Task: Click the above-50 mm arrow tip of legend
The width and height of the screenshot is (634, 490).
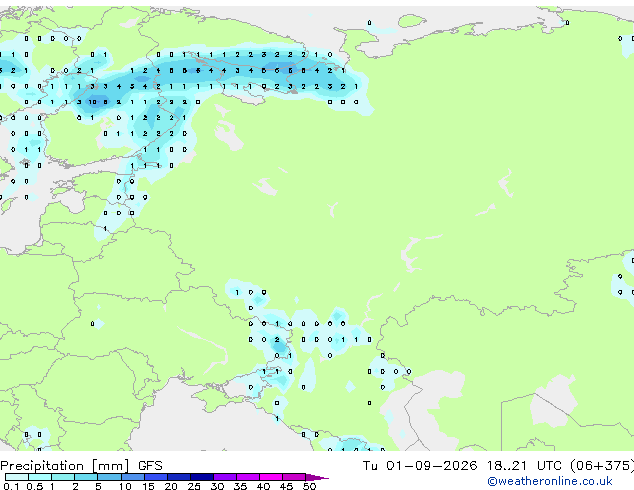Action: tap(317, 477)
